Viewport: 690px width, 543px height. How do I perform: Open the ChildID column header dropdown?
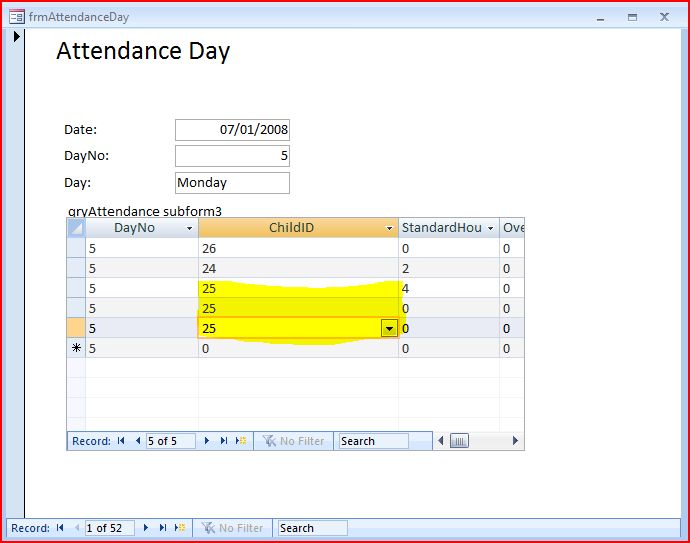pos(389,229)
